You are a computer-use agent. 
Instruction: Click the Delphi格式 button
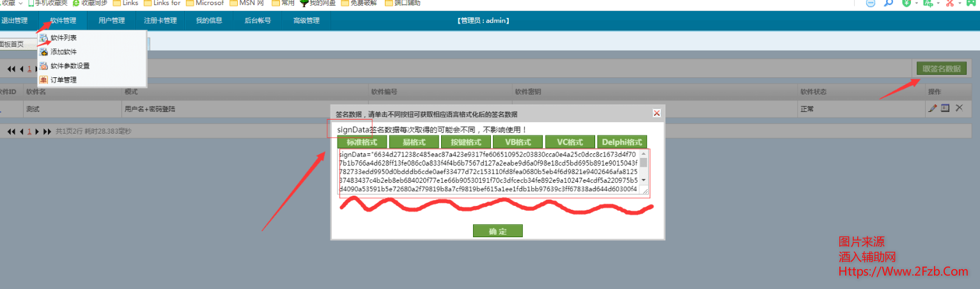click(x=621, y=142)
